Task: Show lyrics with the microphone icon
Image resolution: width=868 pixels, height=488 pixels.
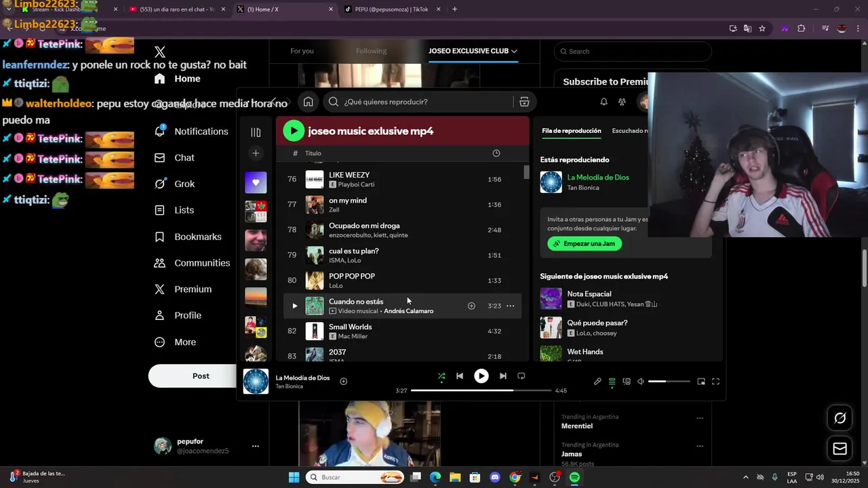Action: (597, 382)
